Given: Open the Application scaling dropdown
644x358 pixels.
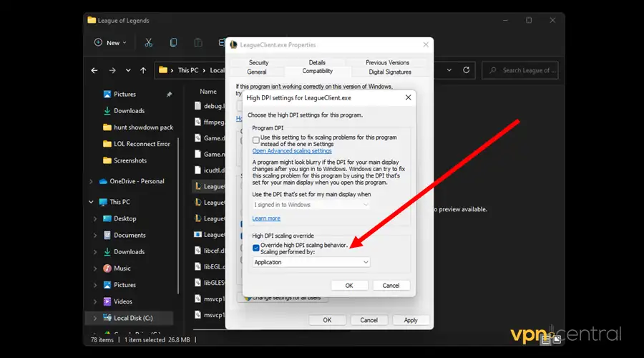Looking at the screenshot, I should [x=311, y=262].
